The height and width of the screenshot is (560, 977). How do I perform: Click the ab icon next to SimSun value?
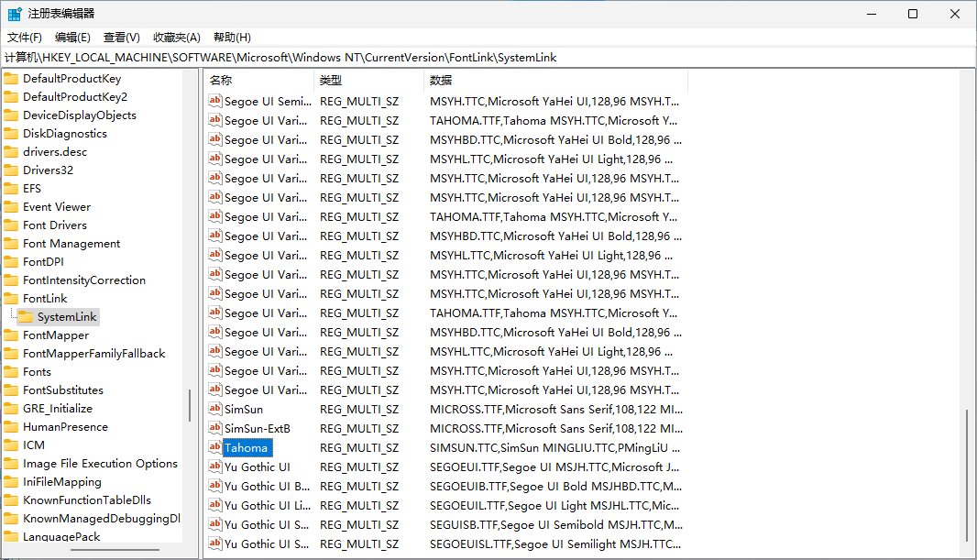(215, 410)
